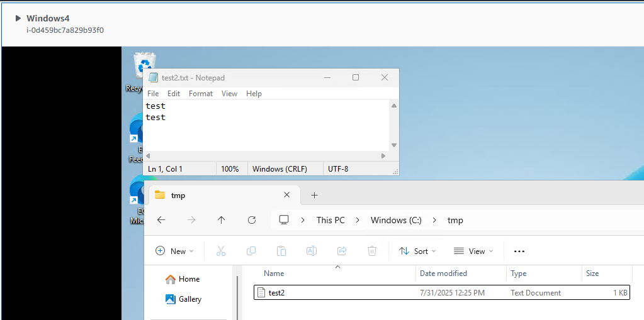This screenshot has height=320, width=644.
Task: Open See more ellipsis menu
Action: [x=519, y=251]
